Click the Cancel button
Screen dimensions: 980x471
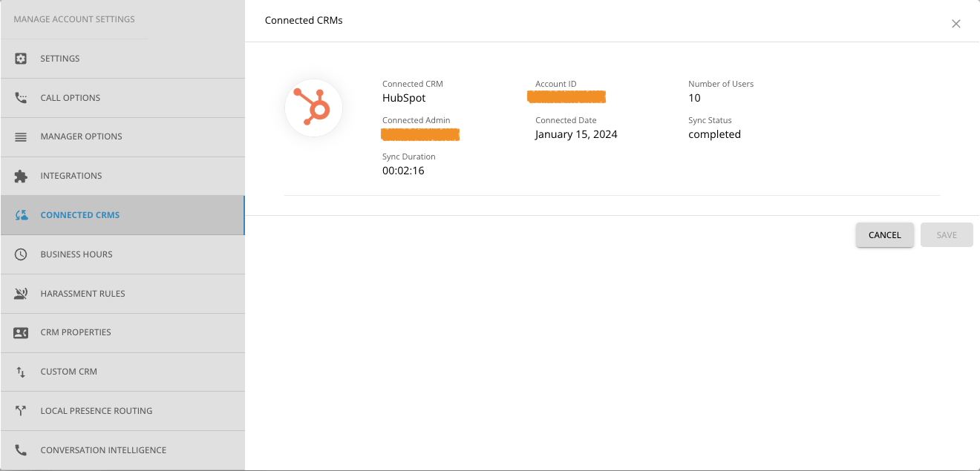coord(885,235)
